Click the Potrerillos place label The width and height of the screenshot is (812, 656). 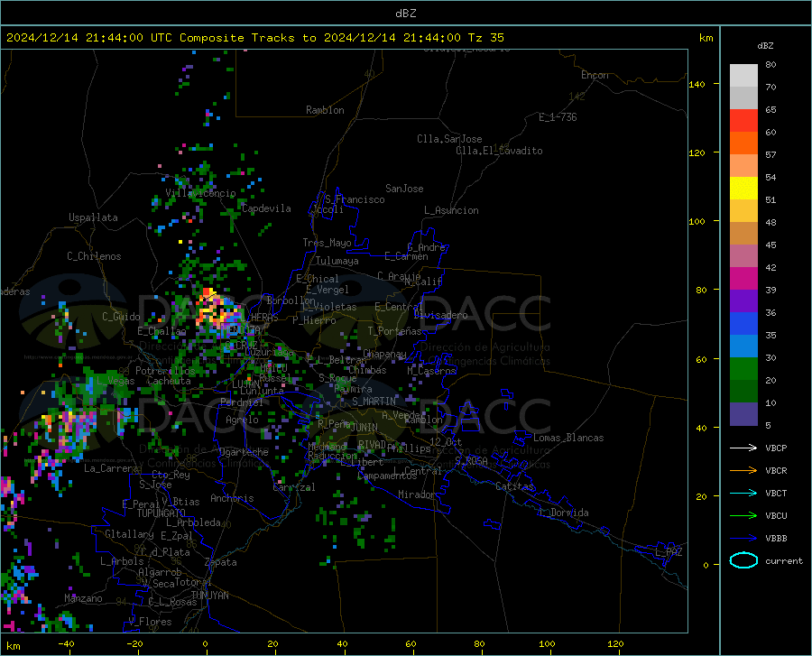pos(165,371)
